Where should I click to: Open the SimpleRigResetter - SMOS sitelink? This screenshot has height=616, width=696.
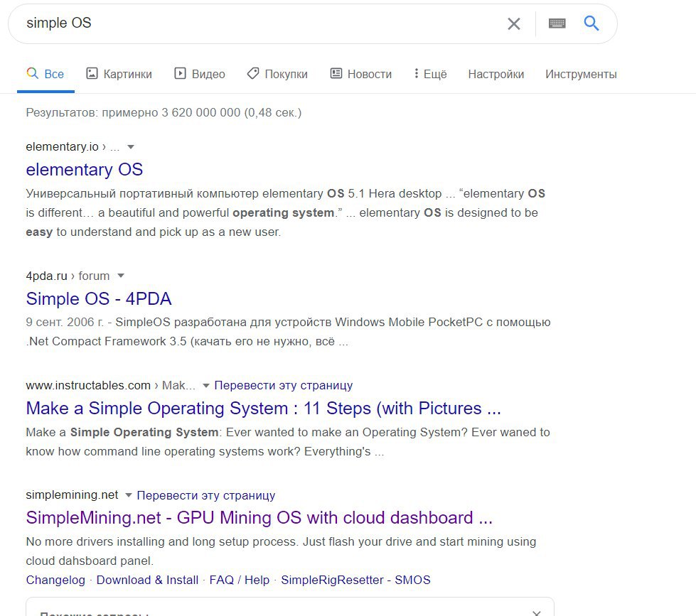point(355,580)
